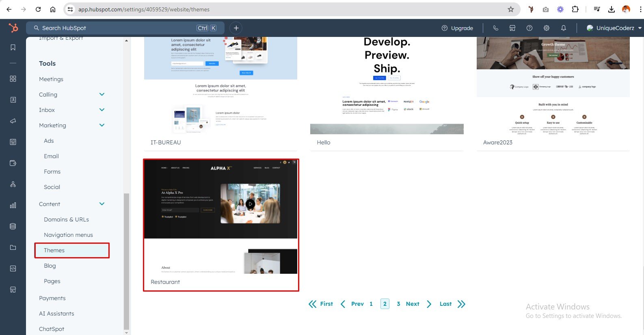Click the plus quick-create button
This screenshot has height=335, width=644.
pos(236,28)
